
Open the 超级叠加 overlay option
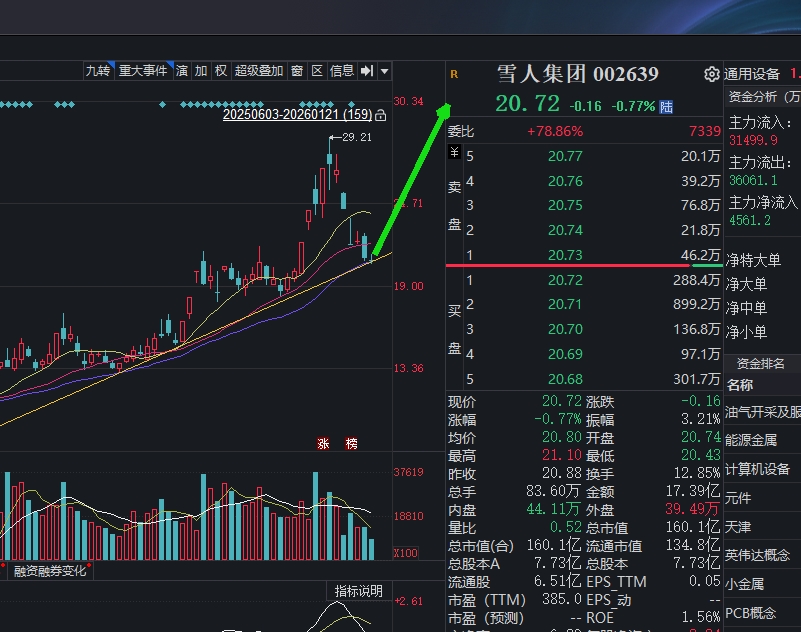coord(259,71)
